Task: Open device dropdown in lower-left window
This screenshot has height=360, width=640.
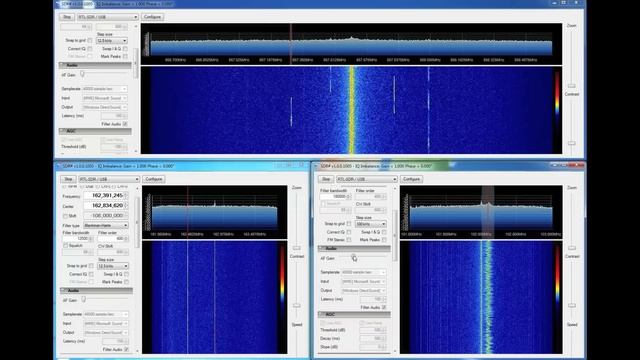Action: (109, 179)
